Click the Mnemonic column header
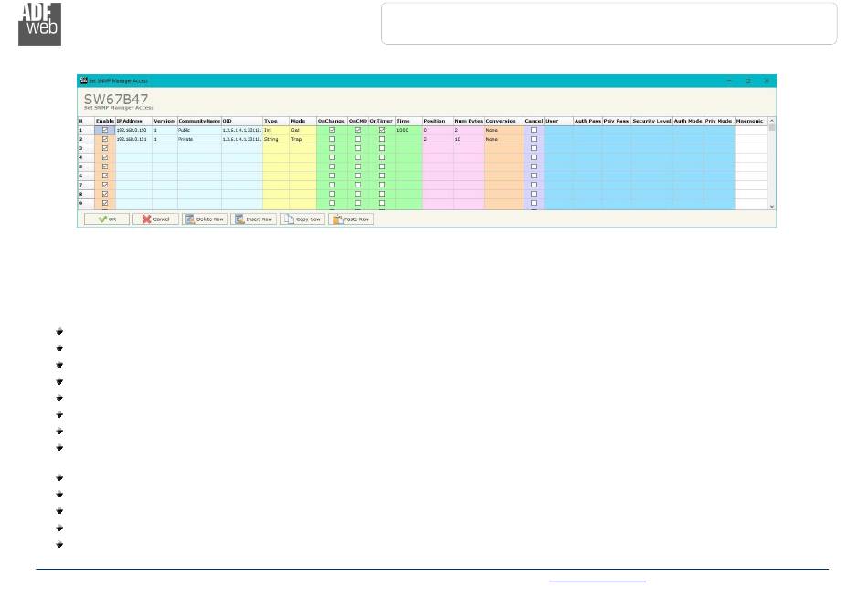 (x=751, y=121)
